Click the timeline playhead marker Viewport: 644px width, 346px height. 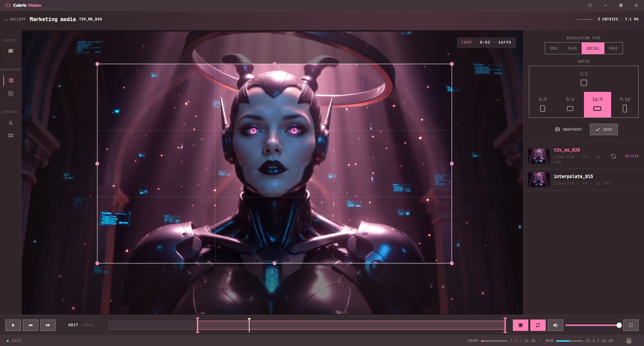(x=249, y=325)
